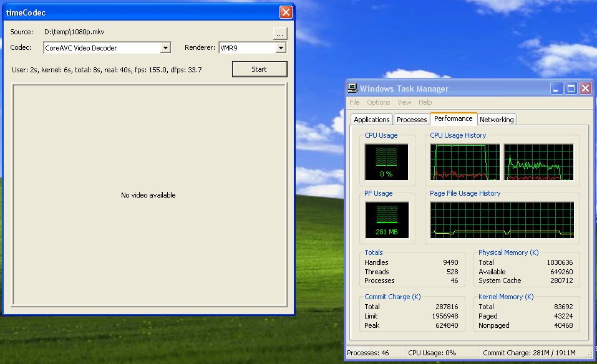
Task: Click the System Cache value 280712
Action: tap(561, 280)
